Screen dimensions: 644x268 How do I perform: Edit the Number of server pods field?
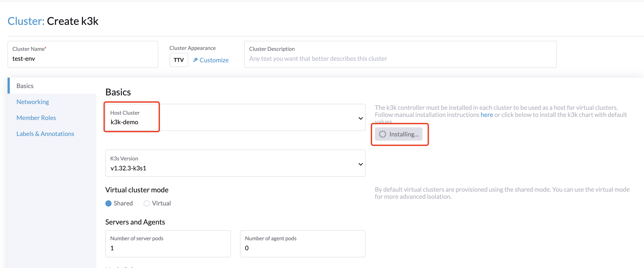click(168, 248)
